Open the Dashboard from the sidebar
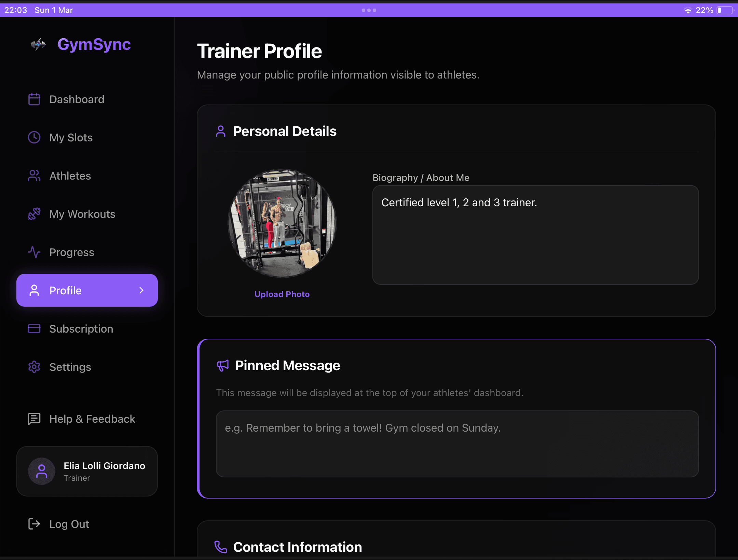 tap(77, 99)
